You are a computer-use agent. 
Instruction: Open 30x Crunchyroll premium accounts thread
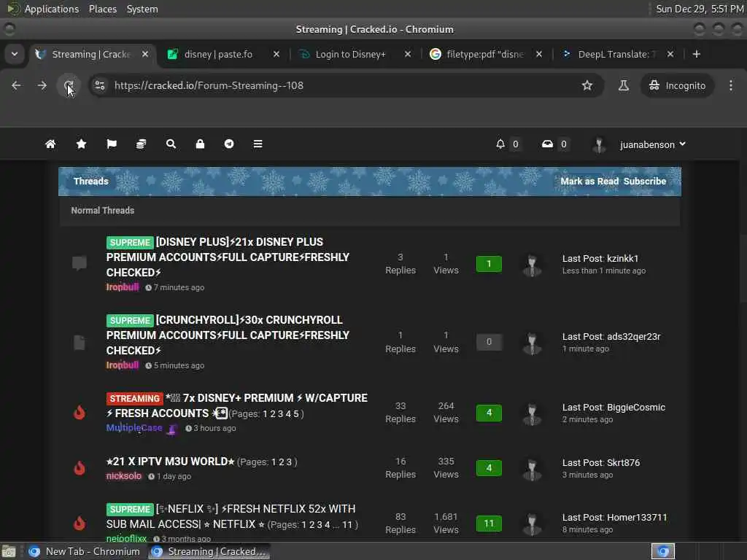228,335
